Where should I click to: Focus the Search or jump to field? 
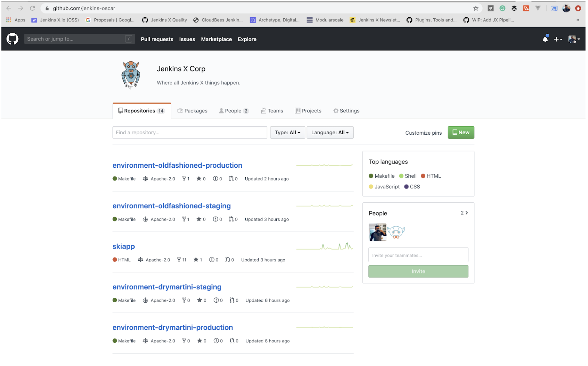tap(79, 39)
